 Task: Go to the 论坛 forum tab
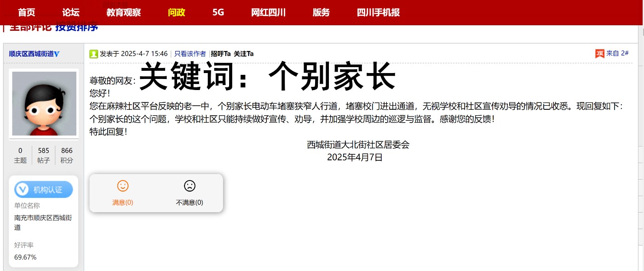click(x=71, y=12)
